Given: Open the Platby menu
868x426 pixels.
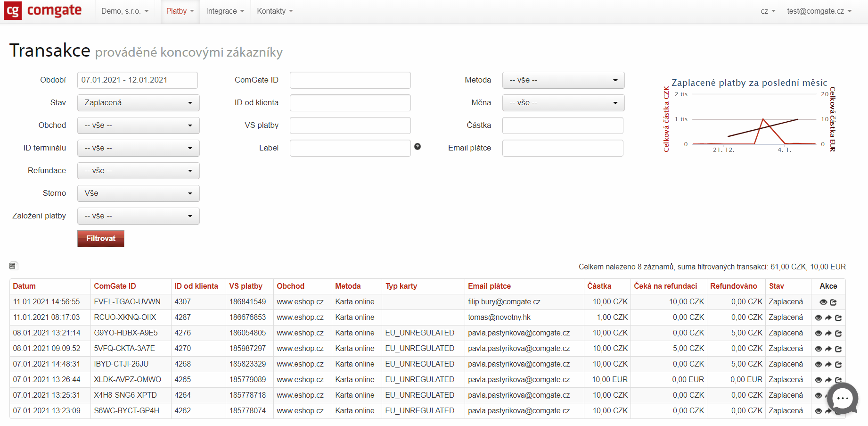Looking at the screenshot, I should 180,11.
